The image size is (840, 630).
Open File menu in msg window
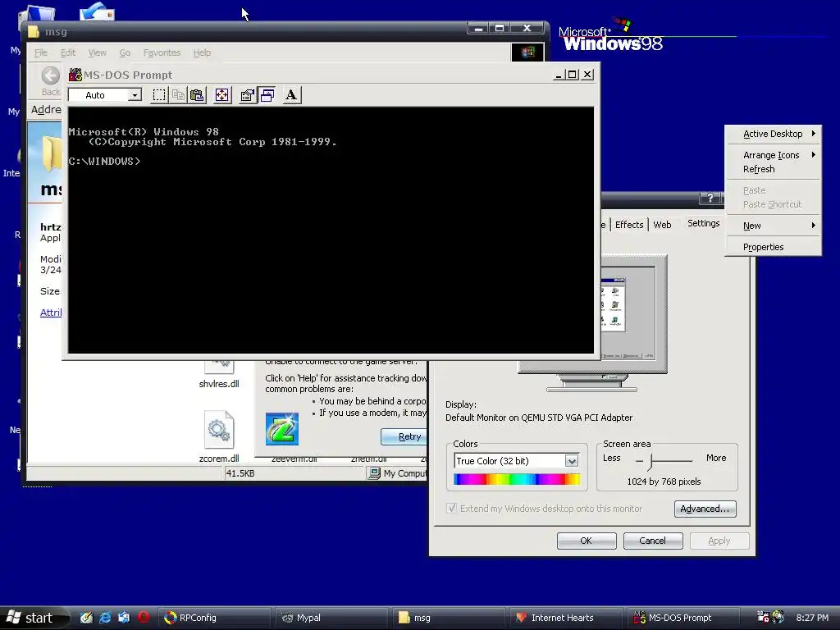pyautogui.click(x=41, y=52)
